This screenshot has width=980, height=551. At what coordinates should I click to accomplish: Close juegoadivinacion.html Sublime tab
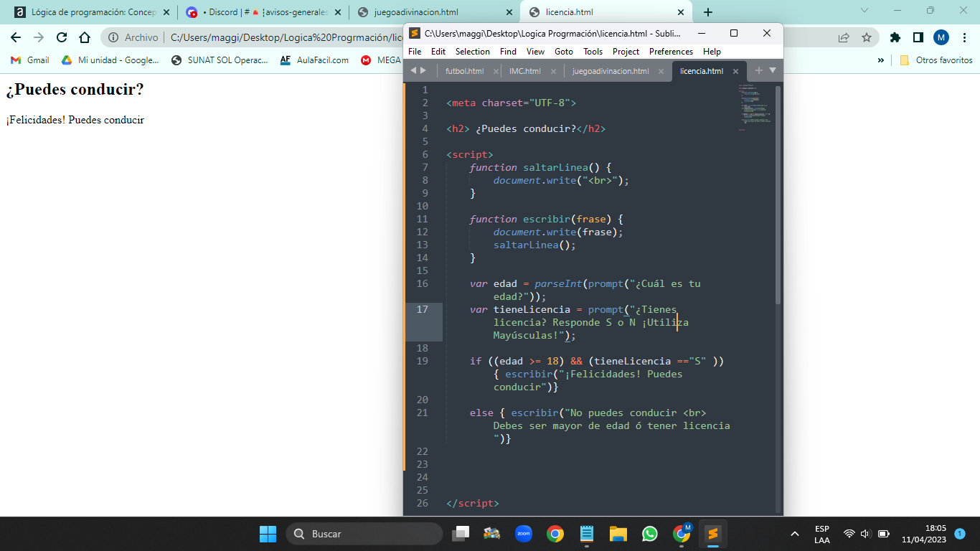661,71
